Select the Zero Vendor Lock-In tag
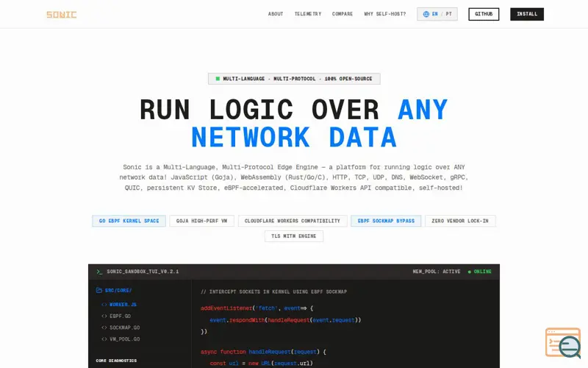Viewport: 588px width, 368px height. (x=460, y=221)
